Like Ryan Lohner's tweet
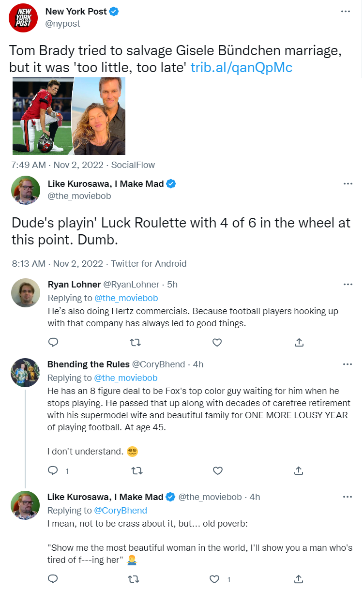 click(x=217, y=343)
